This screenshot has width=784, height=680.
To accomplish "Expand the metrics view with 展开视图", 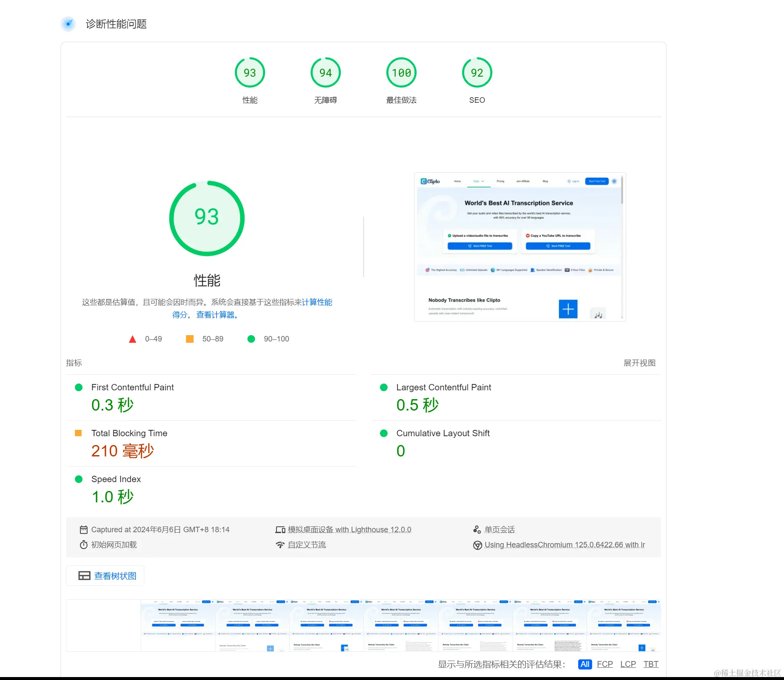I will [x=639, y=363].
